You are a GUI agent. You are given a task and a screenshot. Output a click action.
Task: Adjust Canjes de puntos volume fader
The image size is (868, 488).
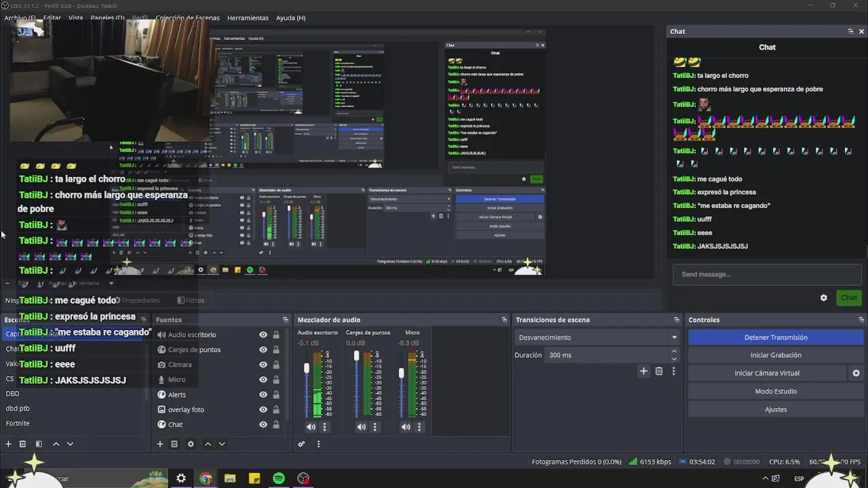(x=357, y=356)
